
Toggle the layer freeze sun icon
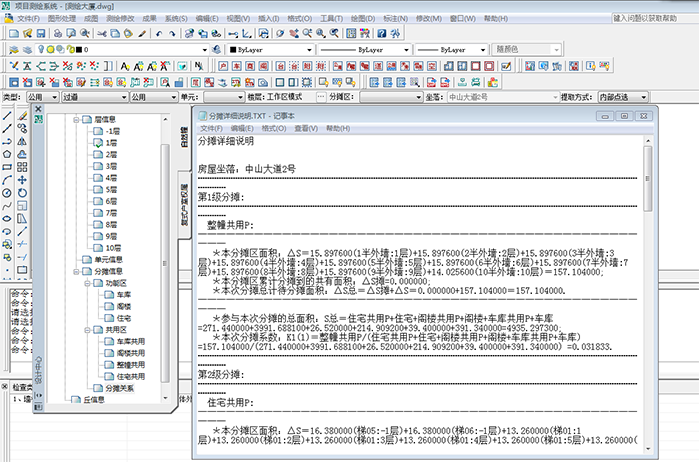click(50, 50)
